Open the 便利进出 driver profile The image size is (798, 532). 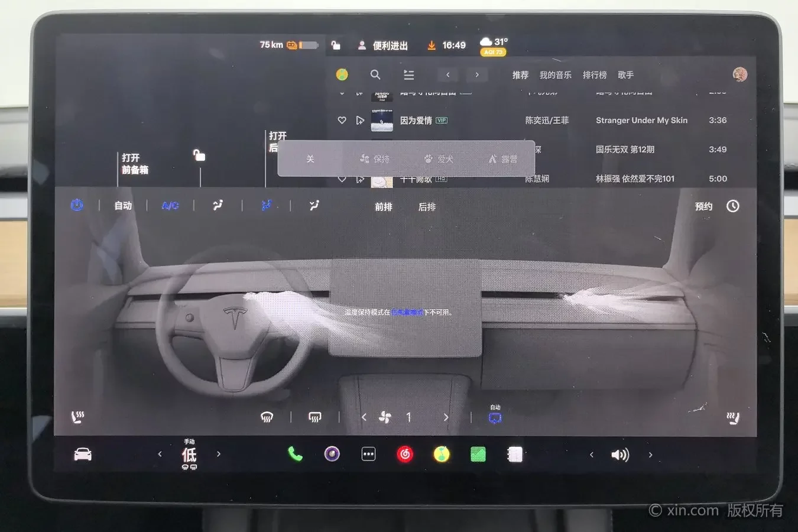tap(382, 46)
